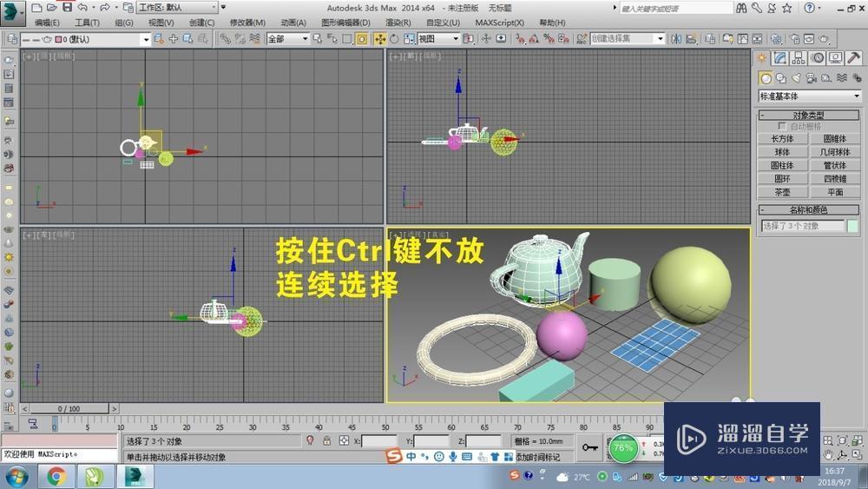Image resolution: width=868 pixels, height=489 pixels.
Task: Open the Material Editor icon
Action: [x=777, y=39]
